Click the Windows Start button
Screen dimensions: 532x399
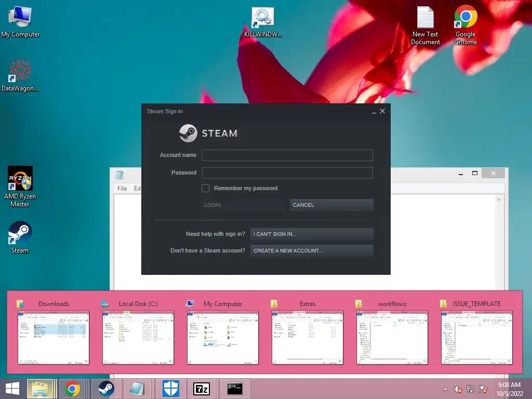[12, 389]
